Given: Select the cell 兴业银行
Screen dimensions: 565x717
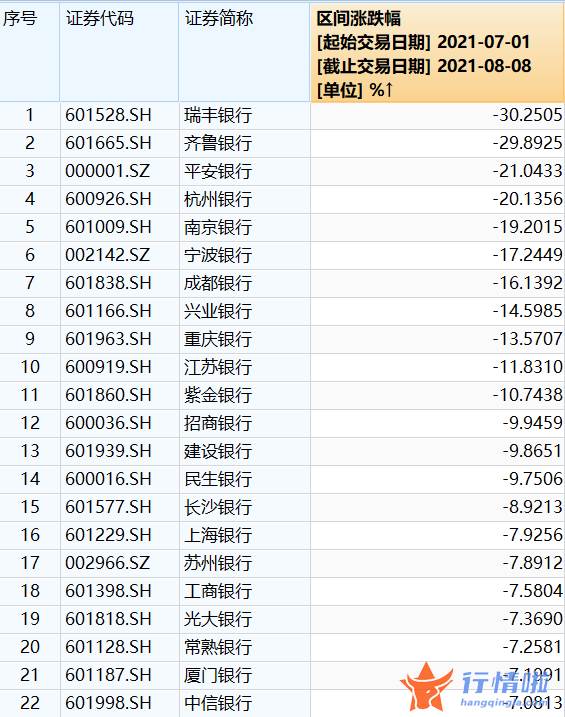Looking at the screenshot, I should coord(245,311).
